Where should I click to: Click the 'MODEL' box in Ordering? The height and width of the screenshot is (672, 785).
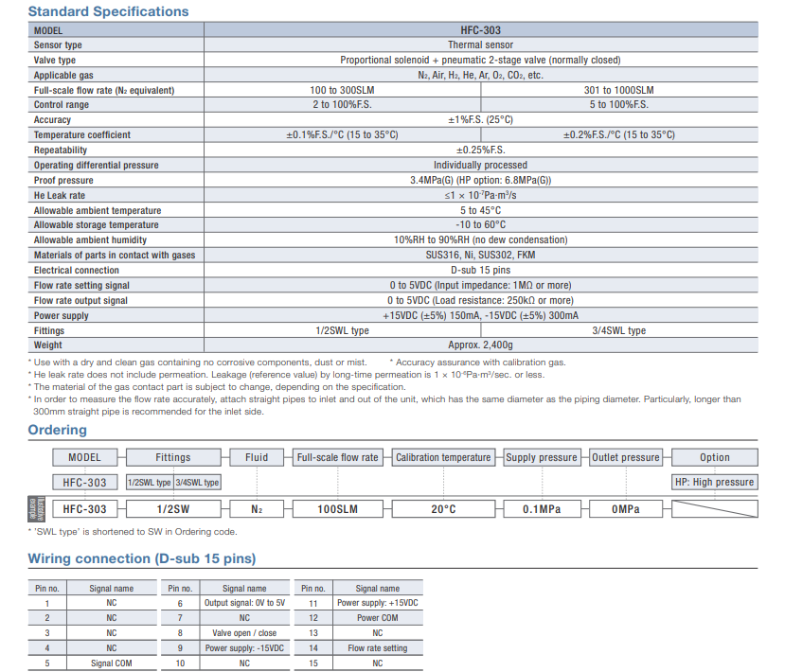pyautogui.click(x=84, y=457)
